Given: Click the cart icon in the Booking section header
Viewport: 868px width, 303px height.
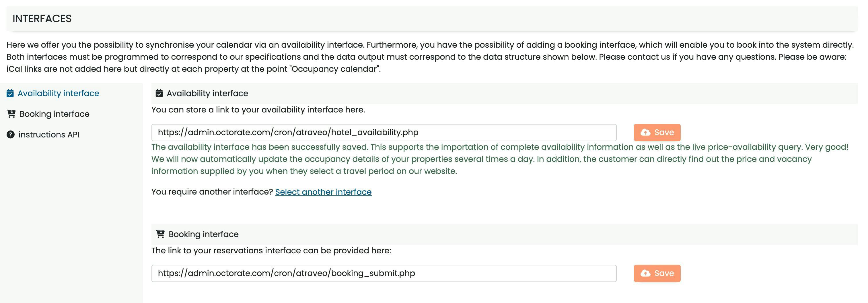Looking at the screenshot, I should point(160,234).
